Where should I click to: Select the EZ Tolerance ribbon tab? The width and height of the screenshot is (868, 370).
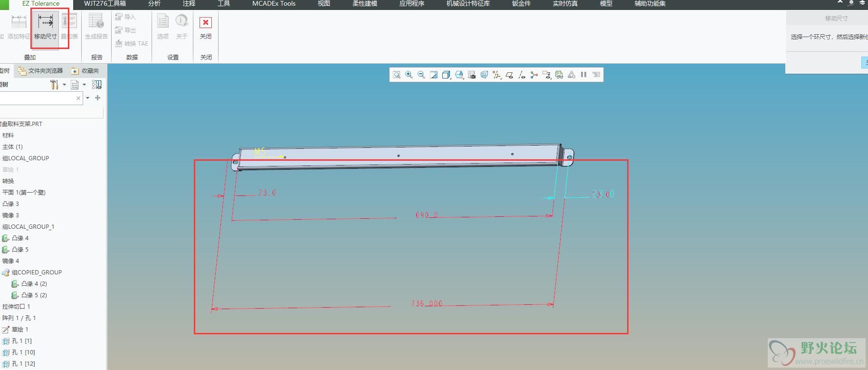41,4
